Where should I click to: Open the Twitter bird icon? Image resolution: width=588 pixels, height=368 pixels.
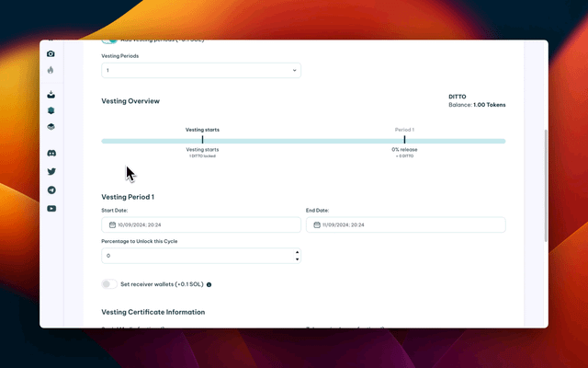[51, 171]
